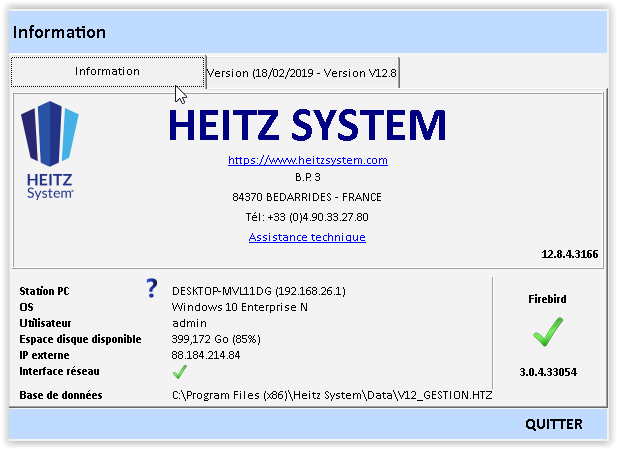Open the Assistance technique link

point(307,237)
